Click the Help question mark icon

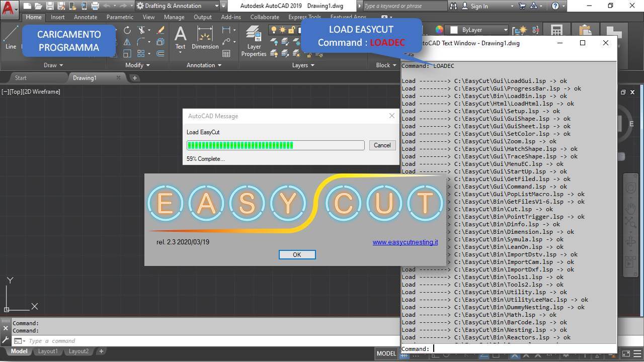[x=555, y=6]
